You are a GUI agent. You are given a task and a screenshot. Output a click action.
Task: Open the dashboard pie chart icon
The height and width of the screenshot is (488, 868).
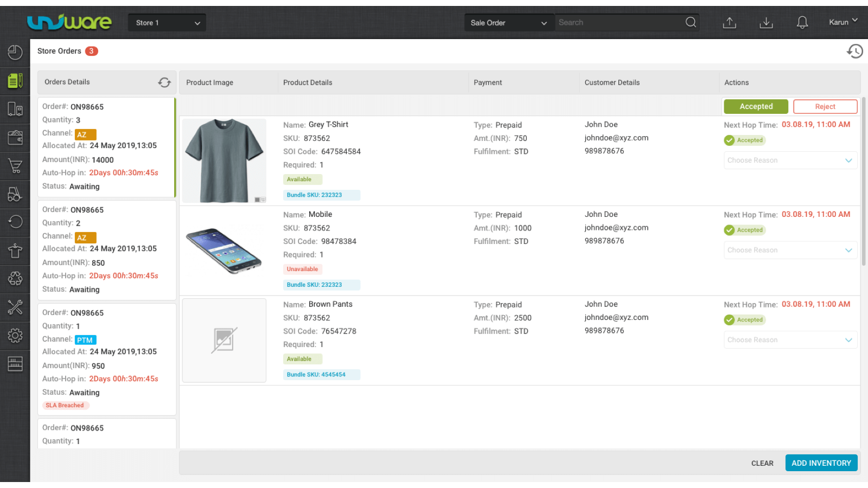coord(15,52)
